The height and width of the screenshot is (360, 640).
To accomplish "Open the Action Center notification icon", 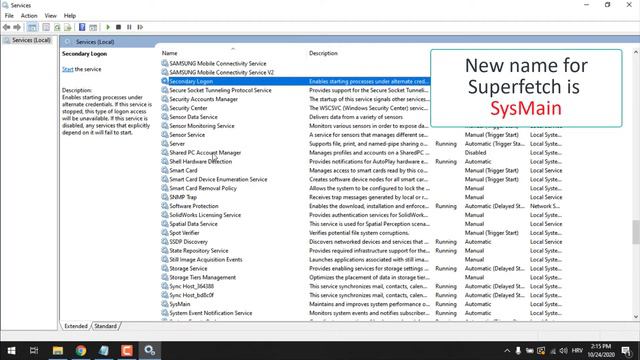I will pos(627,351).
